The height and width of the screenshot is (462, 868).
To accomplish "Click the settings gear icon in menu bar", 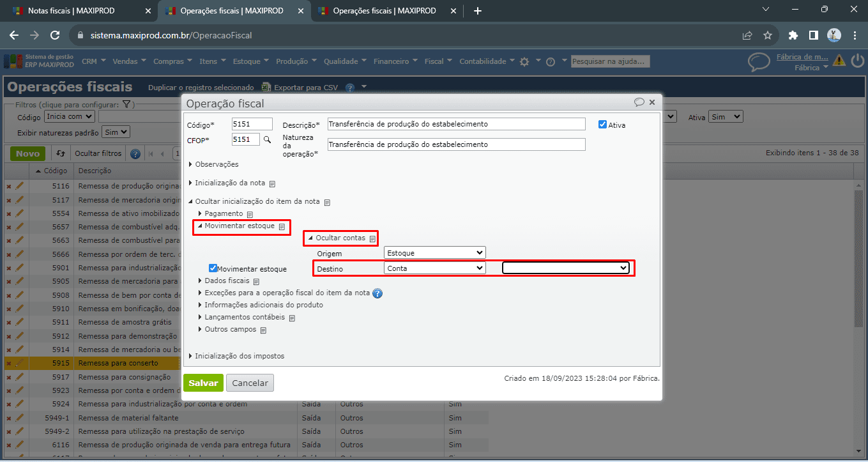I will point(524,61).
